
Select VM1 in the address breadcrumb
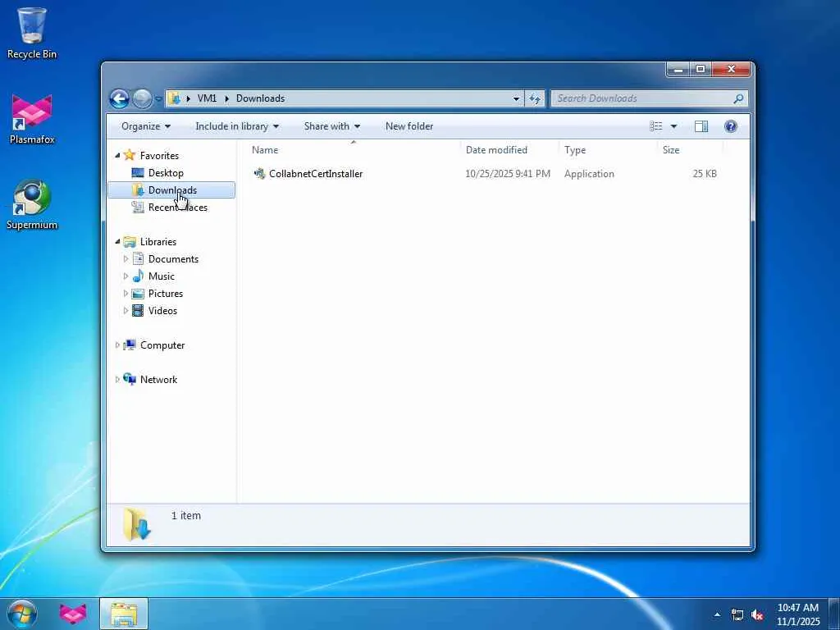pyautogui.click(x=207, y=98)
